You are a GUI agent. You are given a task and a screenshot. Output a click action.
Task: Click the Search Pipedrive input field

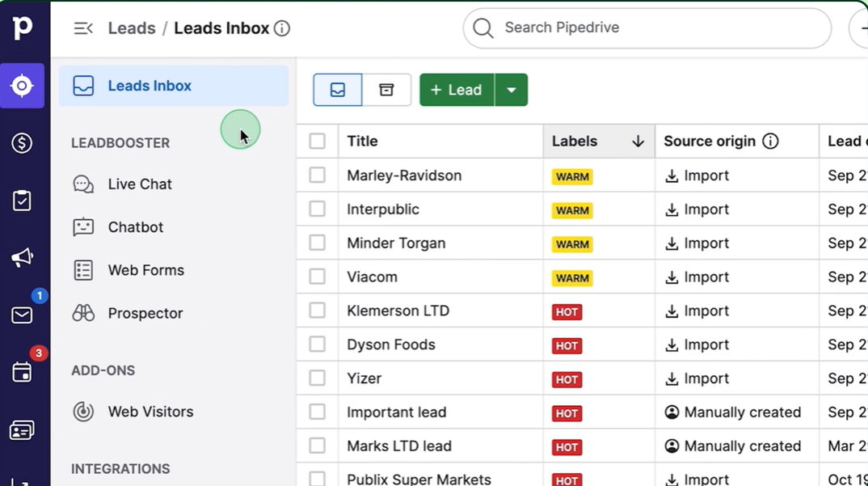pyautogui.click(x=647, y=27)
